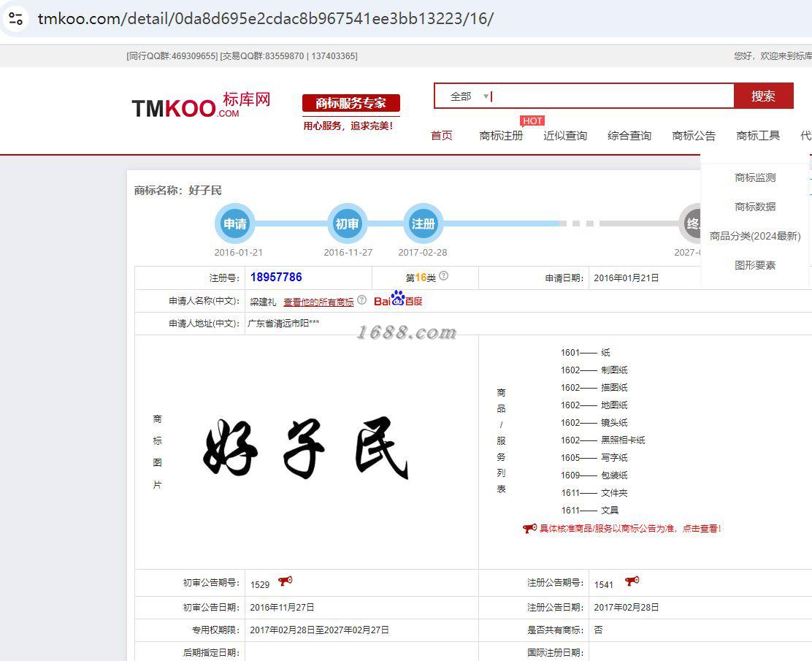Click the grey 终 timeline stage circle
This screenshot has height=661, width=812.
692,223
